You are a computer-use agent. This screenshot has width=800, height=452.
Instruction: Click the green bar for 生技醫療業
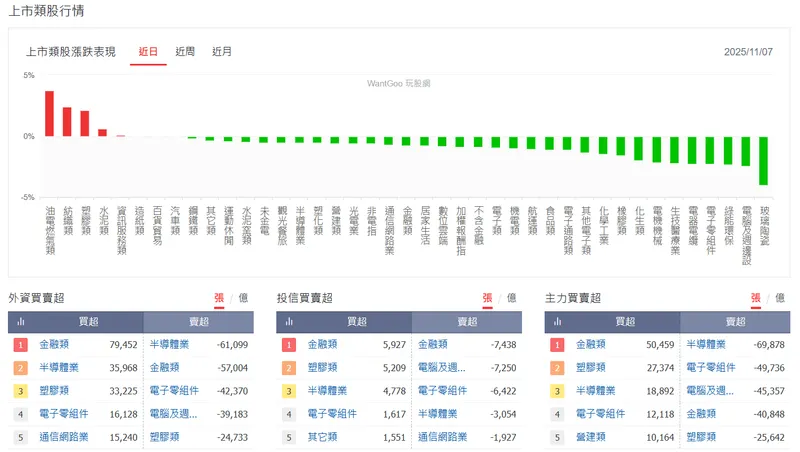click(674, 150)
